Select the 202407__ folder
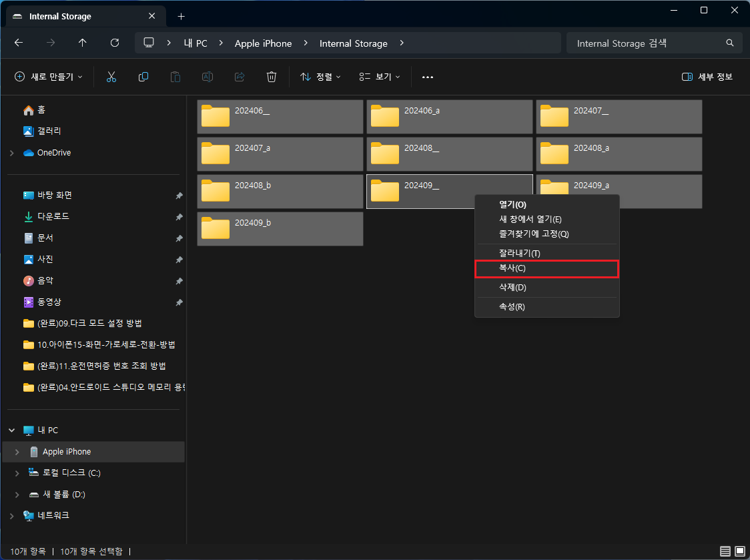The width and height of the screenshot is (750, 560). coord(619,117)
